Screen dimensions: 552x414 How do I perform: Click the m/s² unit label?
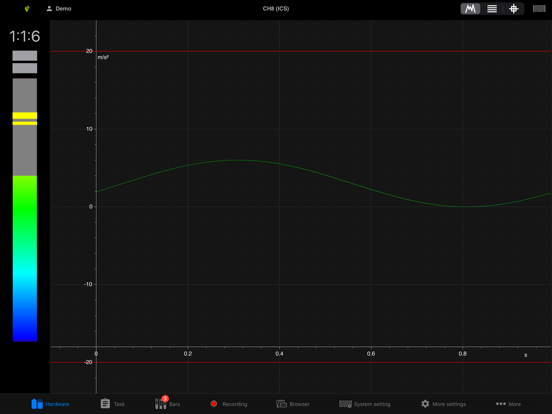pos(103,57)
